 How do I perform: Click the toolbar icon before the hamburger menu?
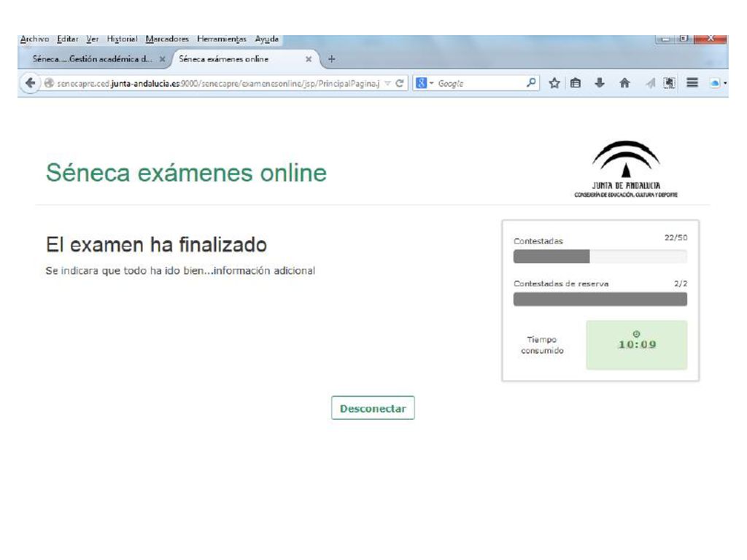pyautogui.click(x=670, y=83)
